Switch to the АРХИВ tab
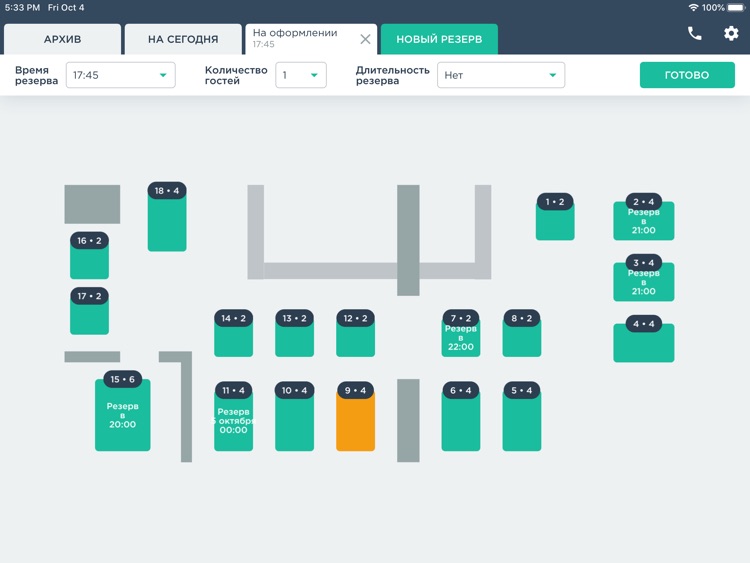Image resolution: width=750 pixels, height=563 pixels. coord(62,39)
